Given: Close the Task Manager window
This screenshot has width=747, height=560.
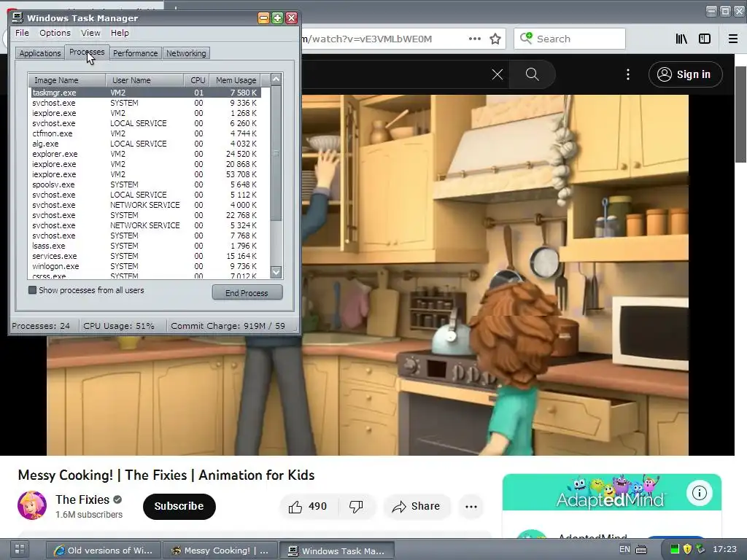Looking at the screenshot, I should (292, 18).
